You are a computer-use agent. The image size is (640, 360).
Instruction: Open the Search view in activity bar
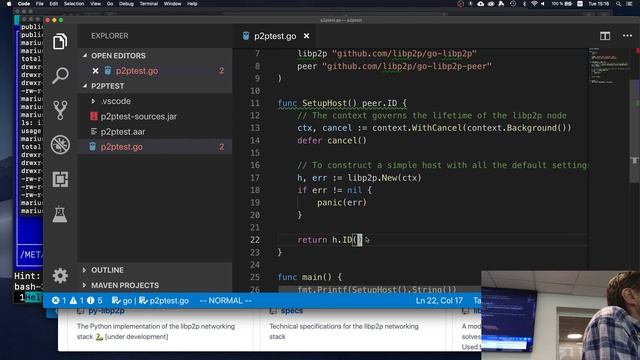click(60, 76)
